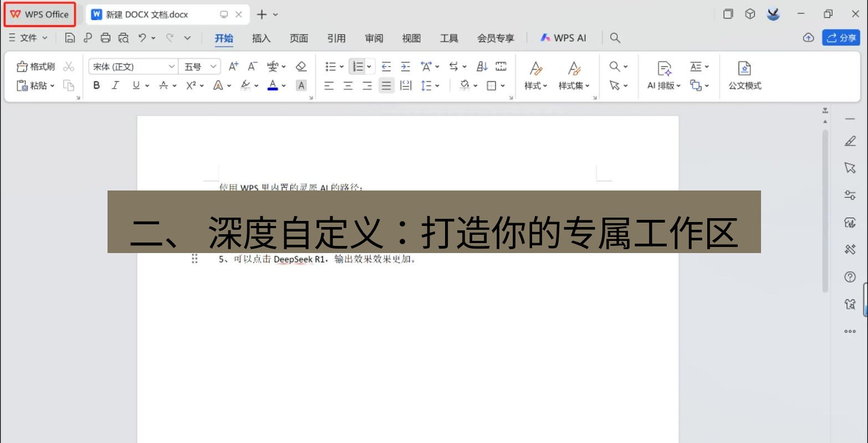Click the Redo arrow icon
Image resolution: width=868 pixels, height=443 pixels.
[x=170, y=38]
